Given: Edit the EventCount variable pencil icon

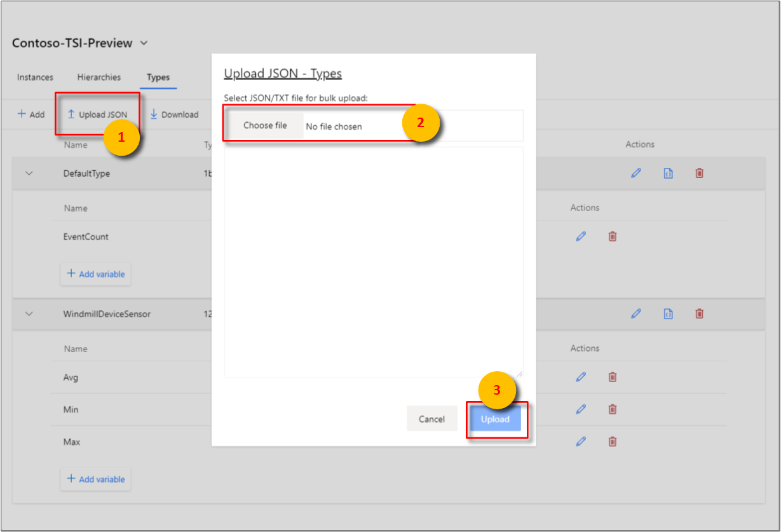Looking at the screenshot, I should [581, 236].
